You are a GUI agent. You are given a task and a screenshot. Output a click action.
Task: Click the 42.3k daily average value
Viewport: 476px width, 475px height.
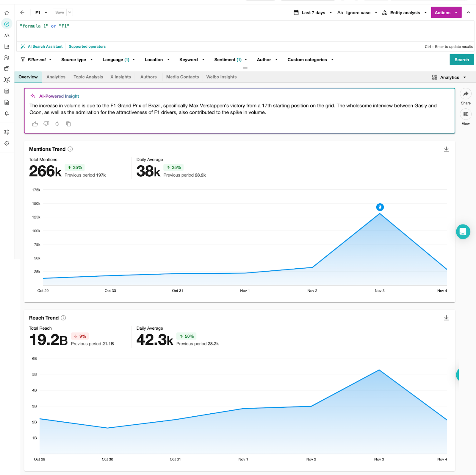coord(155,340)
